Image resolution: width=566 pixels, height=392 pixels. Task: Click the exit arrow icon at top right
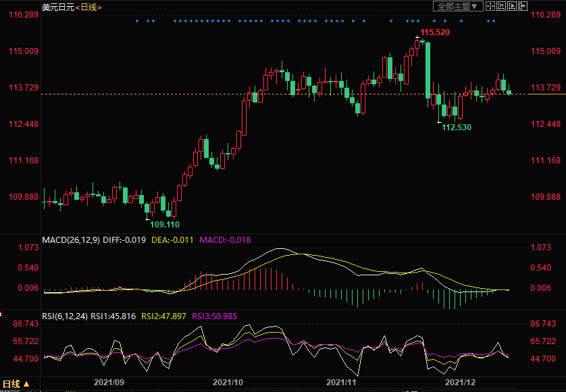click(x=523, y=6)
